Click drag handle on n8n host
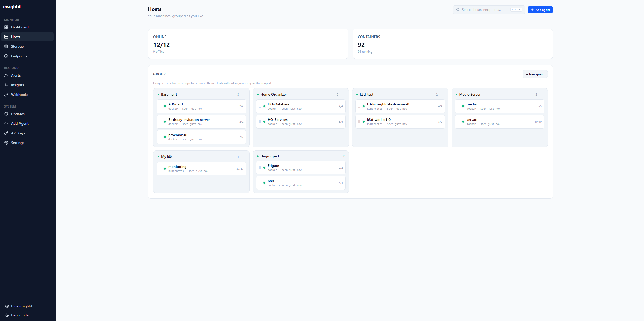Viewport: 644px width, 321px height. click(x=260, y=183)
